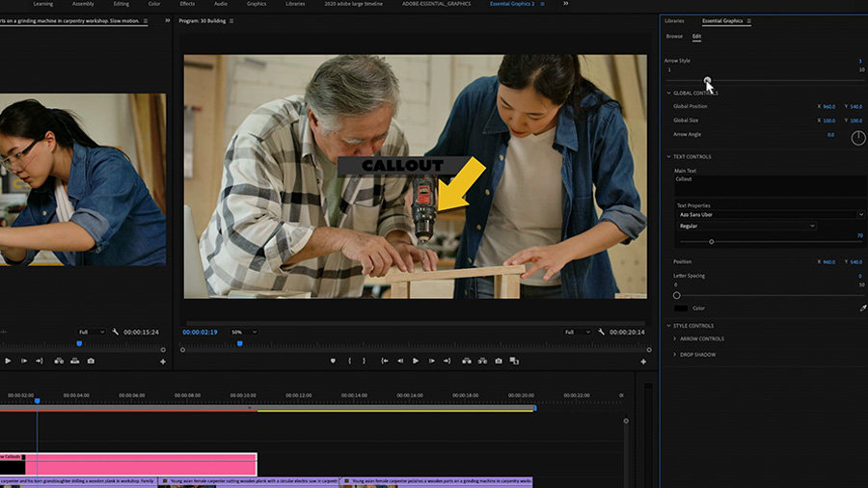The height and width of the screenshot is (488, 868).
Task: Click Export Frame icon in Source monitor
Action: click(91, 361)
